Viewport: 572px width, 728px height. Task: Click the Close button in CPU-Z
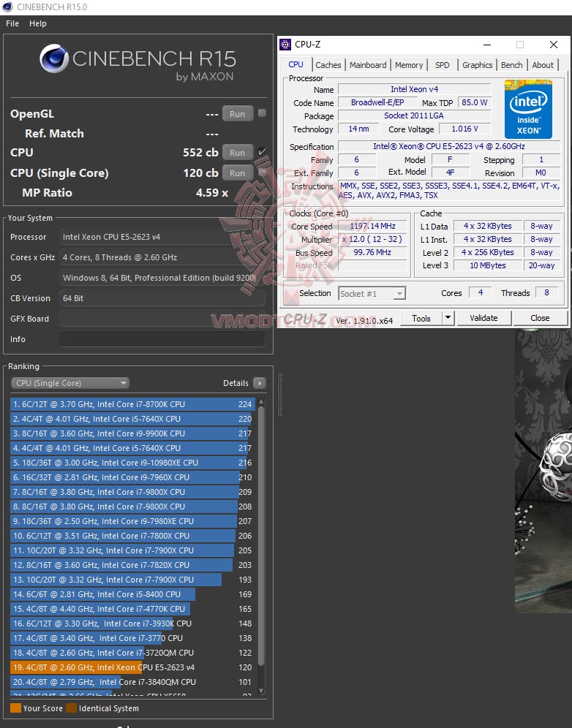tap(540, 318)
